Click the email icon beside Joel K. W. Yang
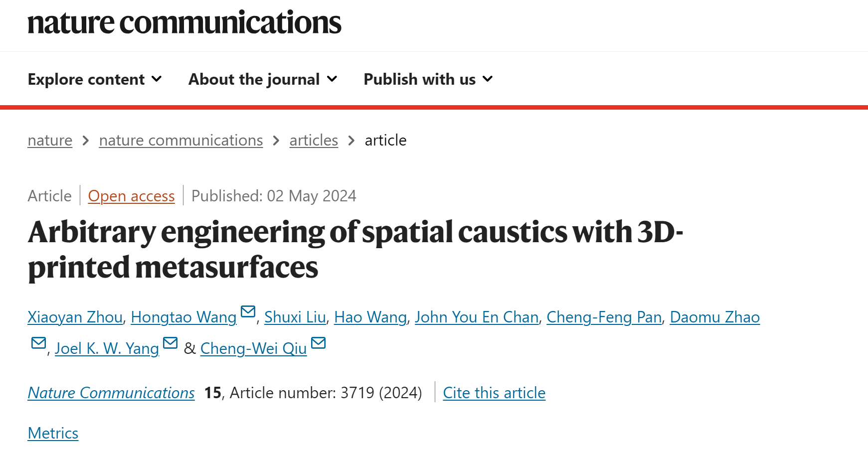Viewport: 868px width, 454px height. 171,343
